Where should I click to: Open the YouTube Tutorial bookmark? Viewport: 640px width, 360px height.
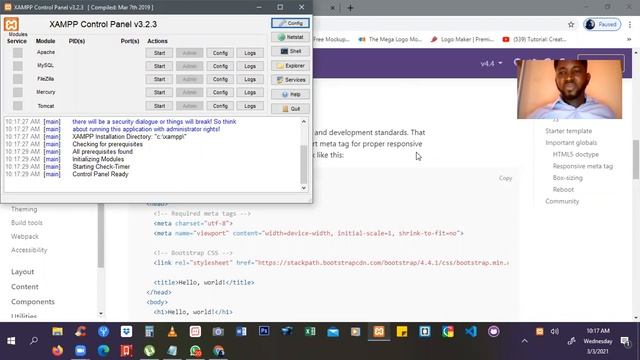click(534, 40)
